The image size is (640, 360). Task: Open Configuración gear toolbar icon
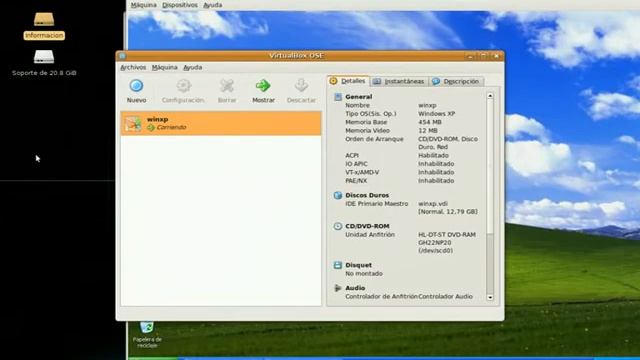pos(183,86)
